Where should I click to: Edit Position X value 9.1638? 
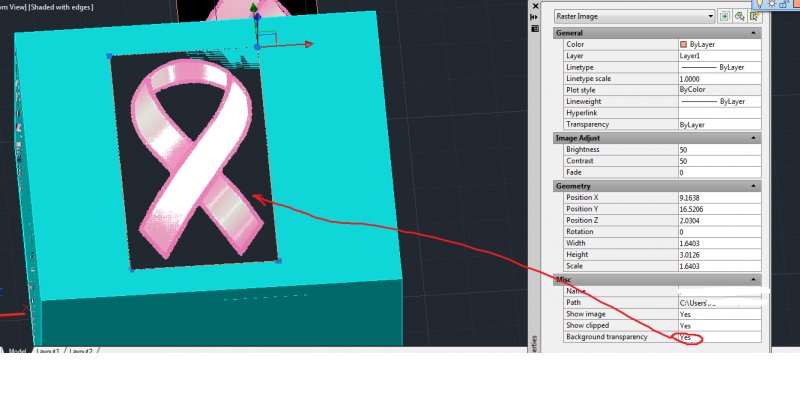tap(719, 197)
